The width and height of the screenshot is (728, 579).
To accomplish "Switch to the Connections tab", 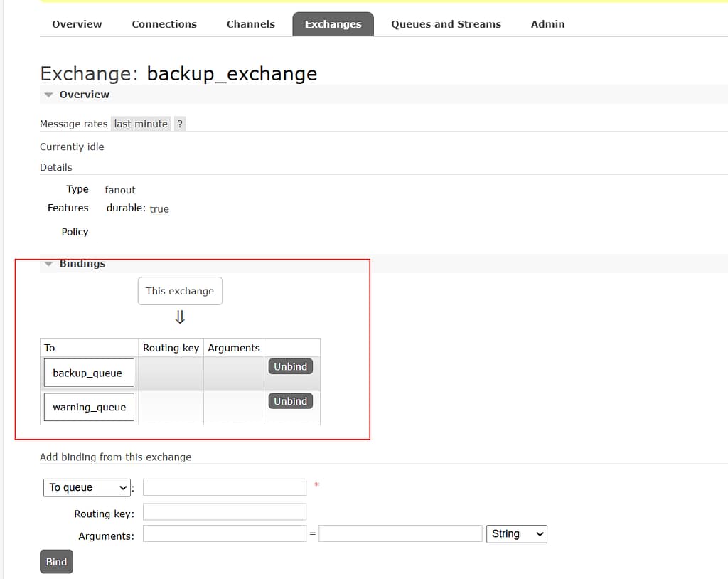I will coord(164,24).
